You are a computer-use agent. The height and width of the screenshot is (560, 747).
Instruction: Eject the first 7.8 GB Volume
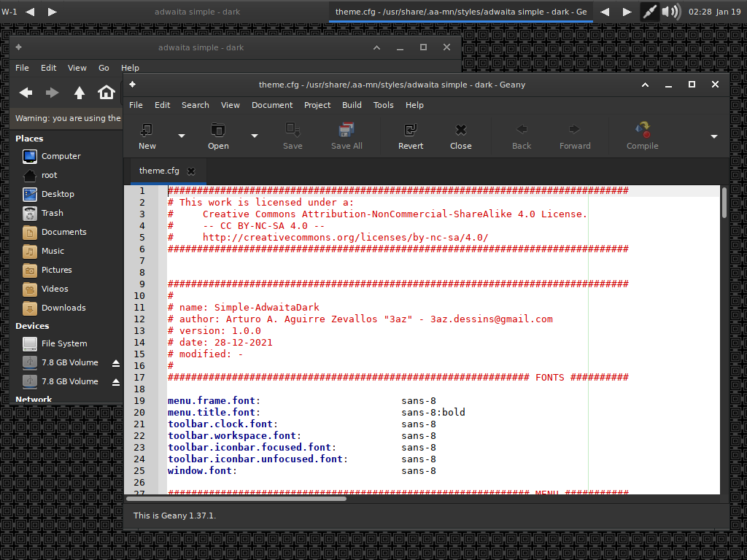pyautogui.click(x=116, y=363)
